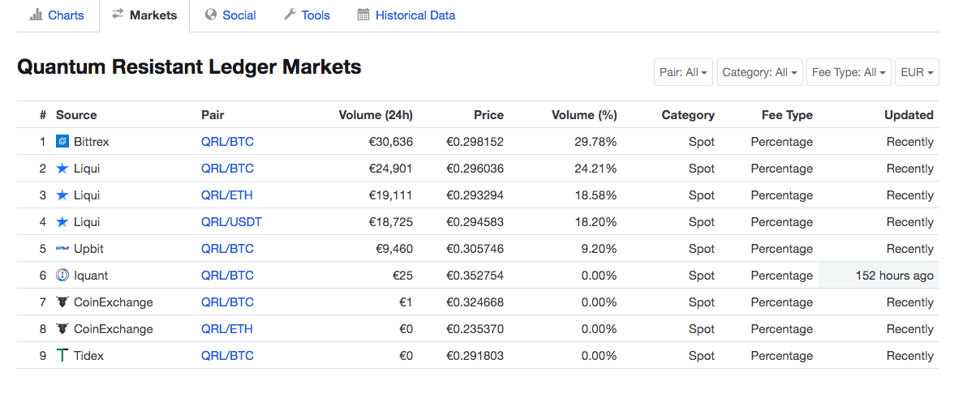Click the calendar icon beside Historical Data

click(363, 15)
